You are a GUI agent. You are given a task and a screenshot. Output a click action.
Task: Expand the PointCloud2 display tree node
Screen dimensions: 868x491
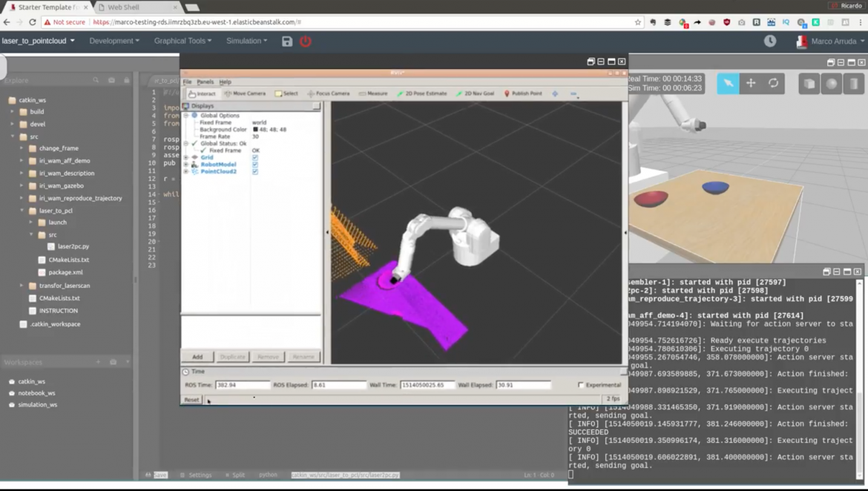tap(186, 171)
